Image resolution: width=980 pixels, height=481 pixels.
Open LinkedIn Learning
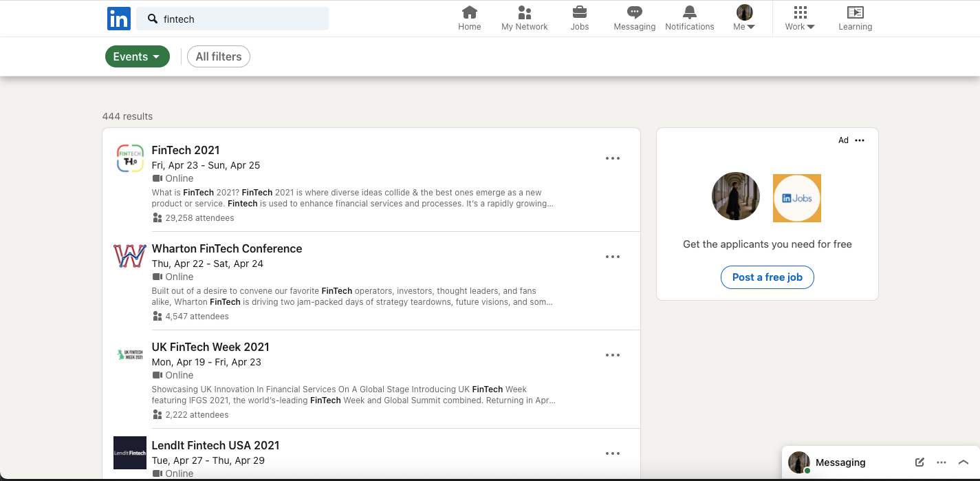[855, 19]
